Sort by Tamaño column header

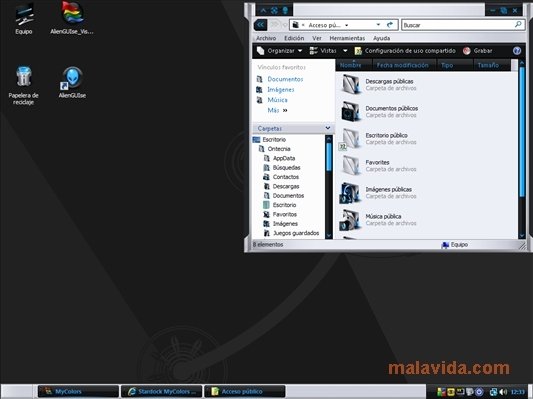492,65
